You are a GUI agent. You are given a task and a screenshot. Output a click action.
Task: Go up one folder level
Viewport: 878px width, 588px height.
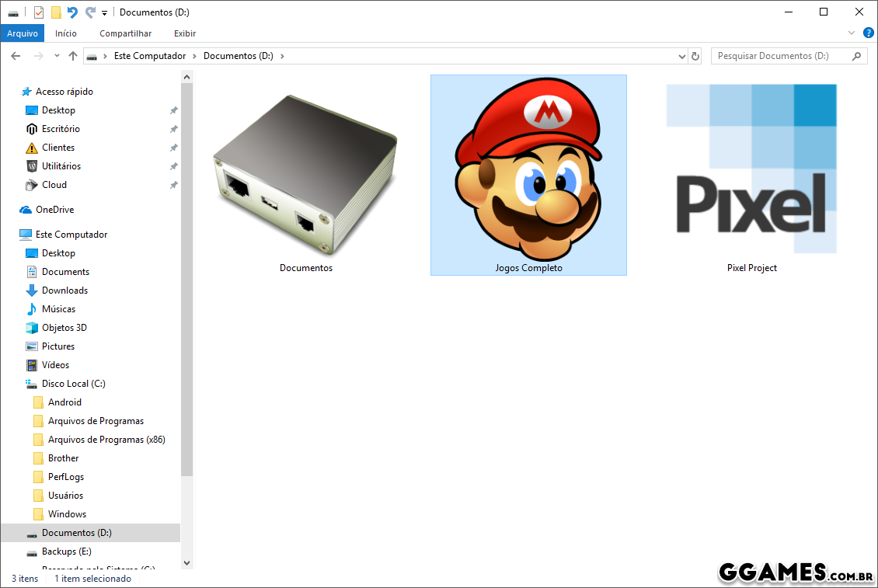point(73,56)
